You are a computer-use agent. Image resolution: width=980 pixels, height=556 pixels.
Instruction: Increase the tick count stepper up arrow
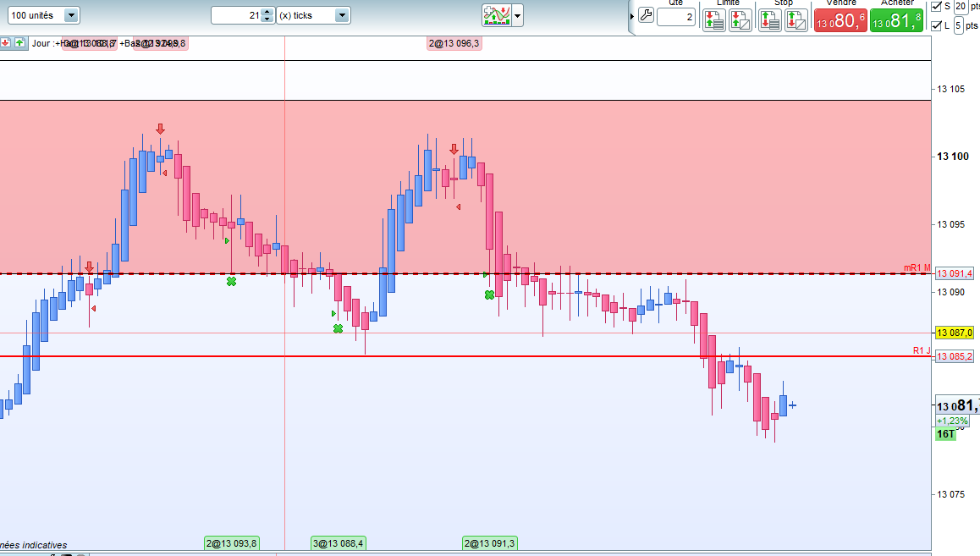click(x=267, y=11)
